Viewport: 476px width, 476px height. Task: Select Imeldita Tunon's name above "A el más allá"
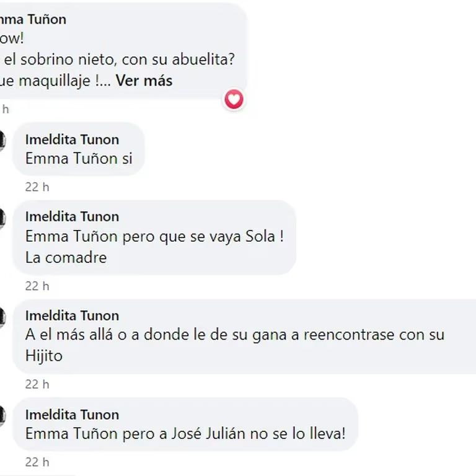[x=72, y=315]
